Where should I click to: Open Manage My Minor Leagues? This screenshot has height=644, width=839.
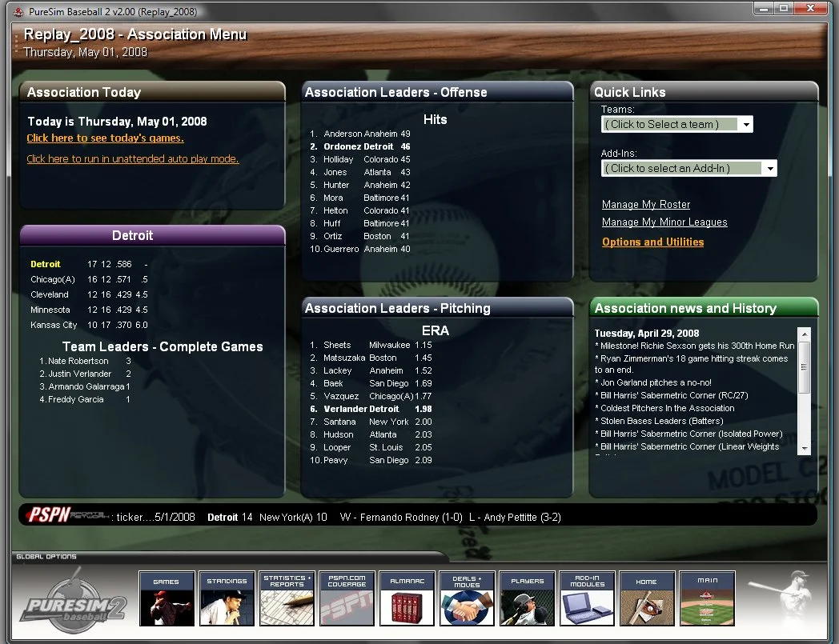(664, 222)
